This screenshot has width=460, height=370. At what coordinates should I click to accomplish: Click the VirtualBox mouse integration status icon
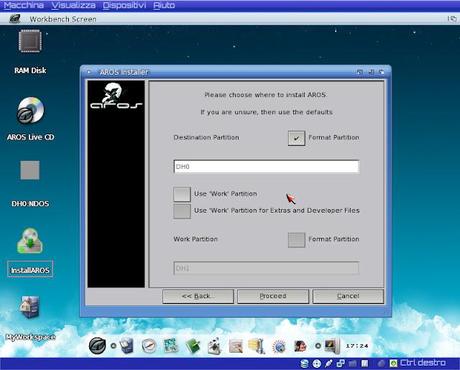pos(381,363)
